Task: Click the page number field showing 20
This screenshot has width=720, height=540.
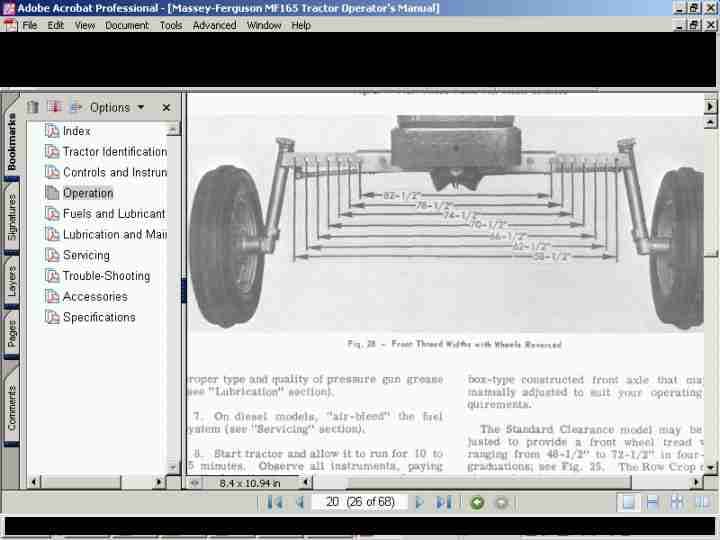Action: click(x=360, y=502)
